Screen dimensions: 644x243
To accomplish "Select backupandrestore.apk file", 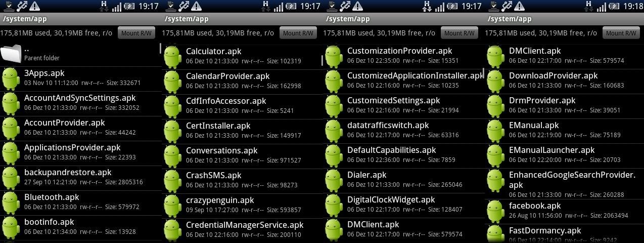I will (81, 178).
